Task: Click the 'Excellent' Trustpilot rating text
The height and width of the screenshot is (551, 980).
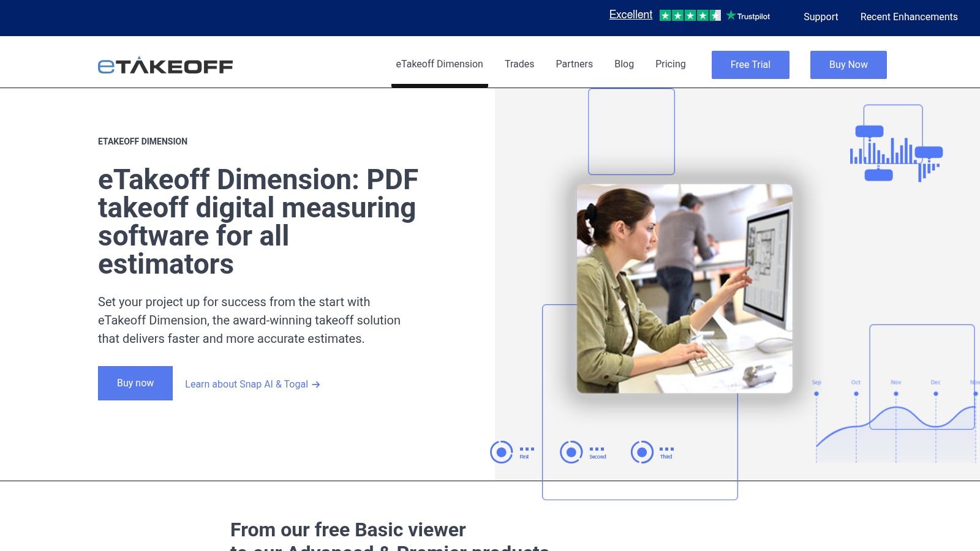Action: coord(631,15)
